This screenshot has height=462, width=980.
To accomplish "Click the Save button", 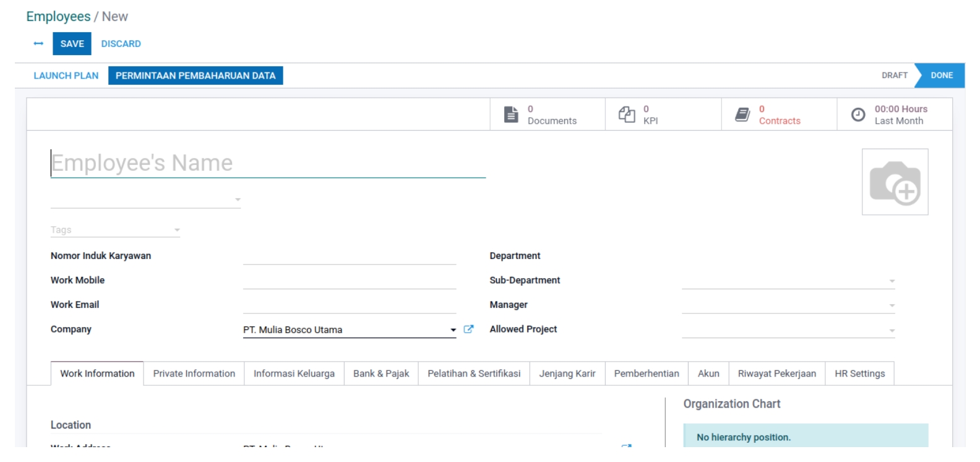I will [x=72, y=44].
